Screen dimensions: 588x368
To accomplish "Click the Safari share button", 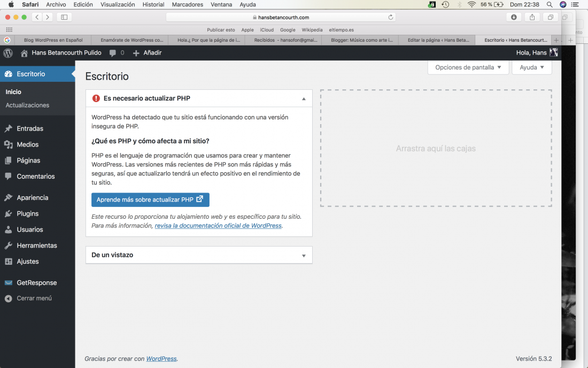I will (532, 17).
